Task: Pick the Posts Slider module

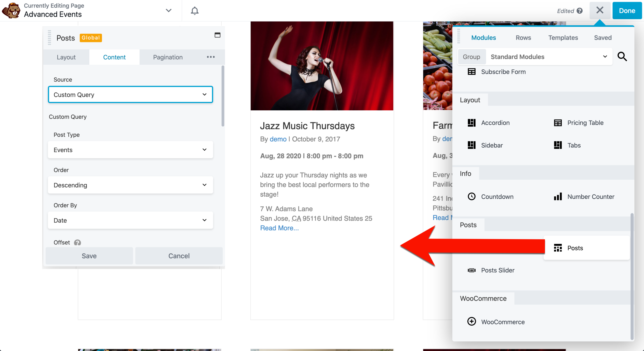Action: tap(491, 270)
